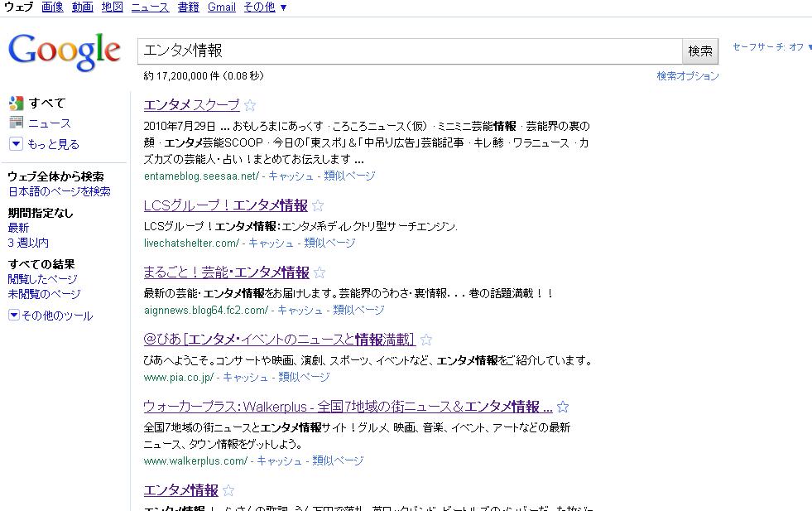Star the bottom エンタメ情報 result

pos(228,490)
